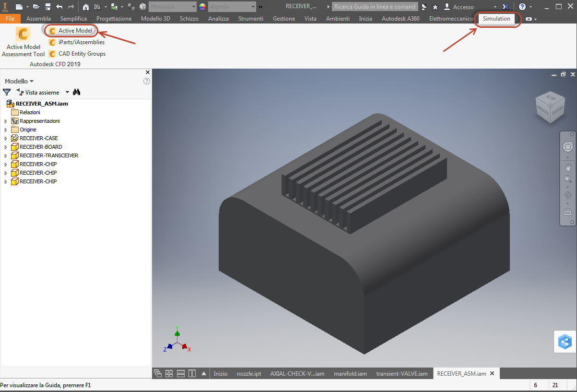Click the Ricerca Guida search field
Screen dimensions: 577x392
[375, 7]
